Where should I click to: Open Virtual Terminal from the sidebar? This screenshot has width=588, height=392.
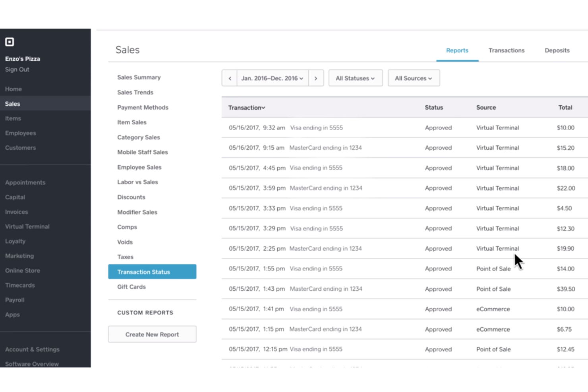27,226
